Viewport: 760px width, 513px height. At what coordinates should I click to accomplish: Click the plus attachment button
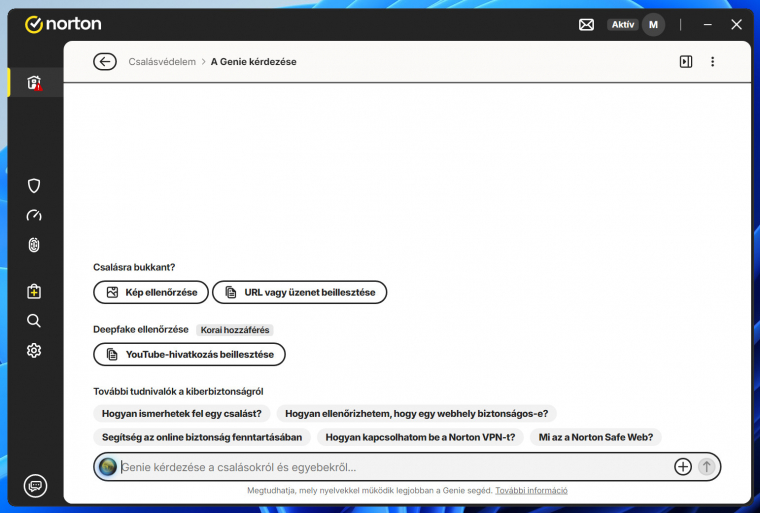pos(683,467)
